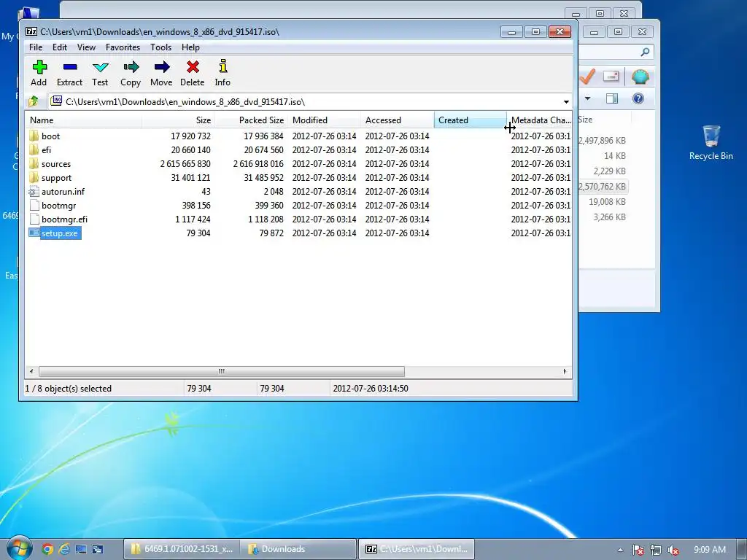Launch Internet Explorer from the taskbar
This screenshot has height=560, width=747.
point(64,549)
